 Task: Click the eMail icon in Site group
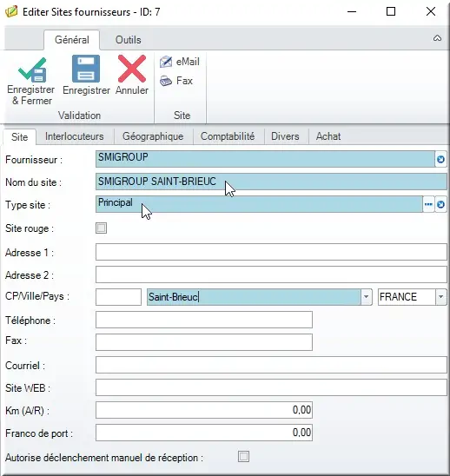[166, 62]
